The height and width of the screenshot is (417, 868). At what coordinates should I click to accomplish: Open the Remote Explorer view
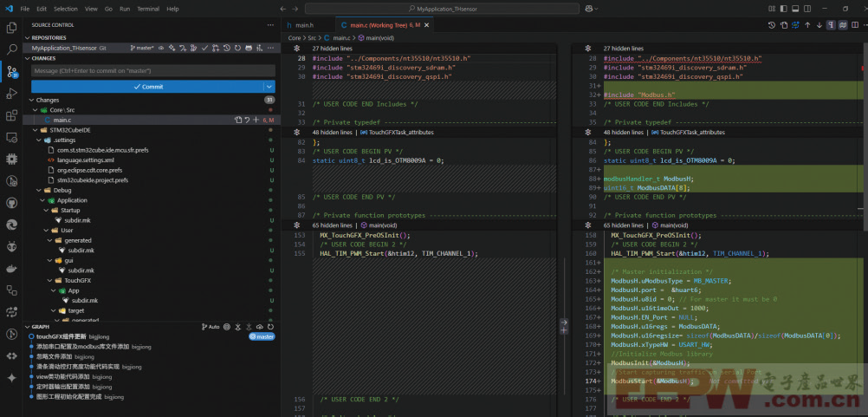pyautogui.click(x=11, y=137)
